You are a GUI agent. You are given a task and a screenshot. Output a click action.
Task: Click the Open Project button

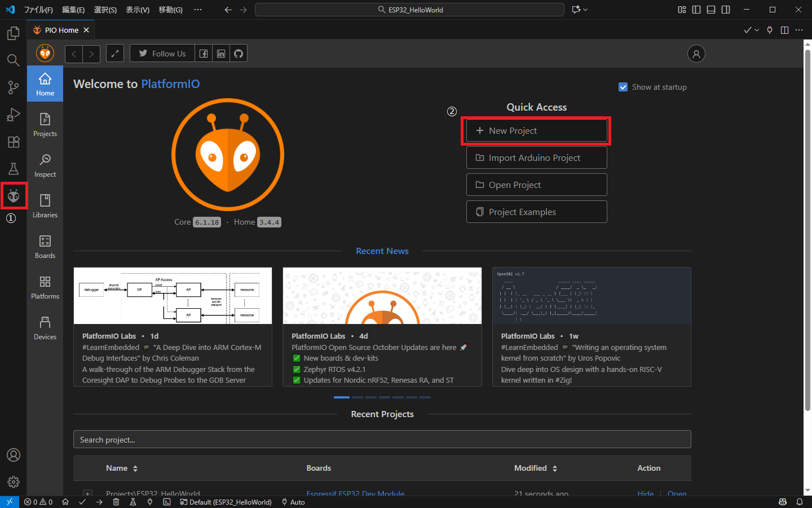(536, 185)
